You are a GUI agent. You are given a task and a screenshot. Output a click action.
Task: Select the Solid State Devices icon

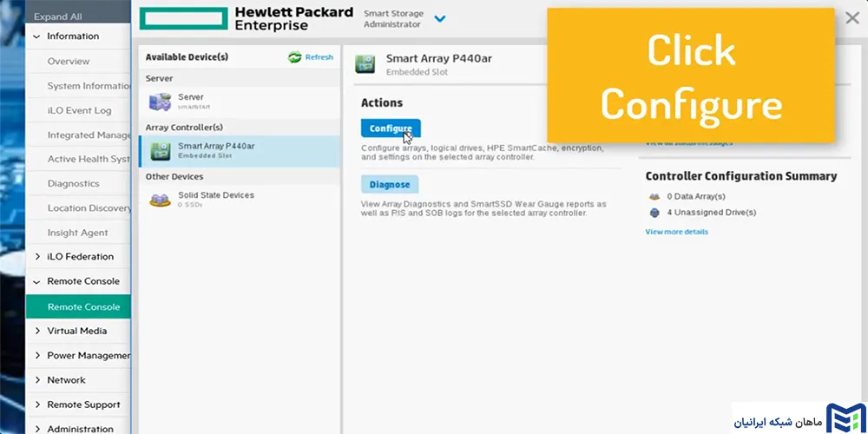click(160, 200)
